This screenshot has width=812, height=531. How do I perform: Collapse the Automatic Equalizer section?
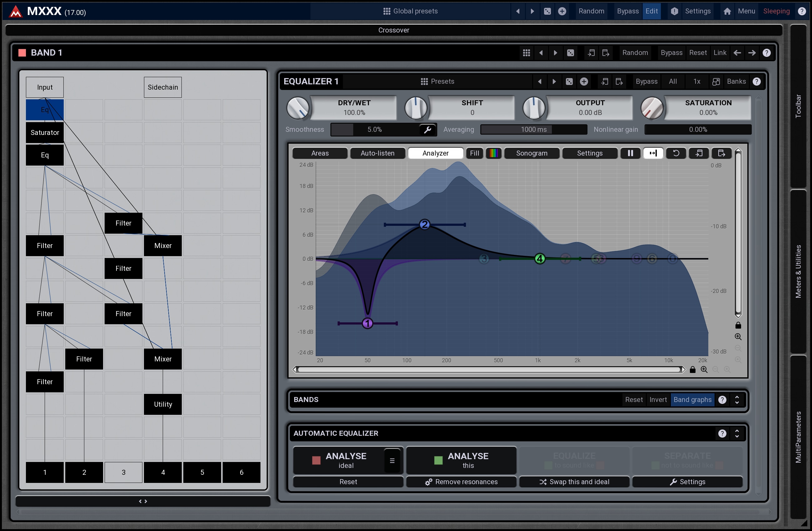(x=737, y=434)
